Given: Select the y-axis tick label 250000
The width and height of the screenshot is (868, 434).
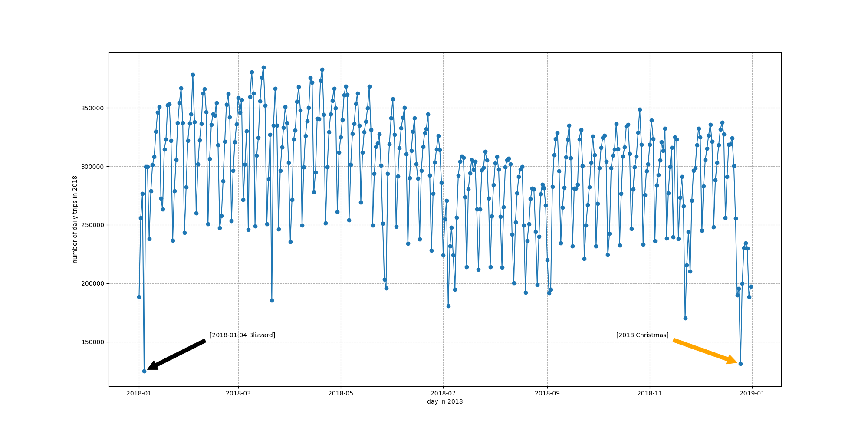Looking at the screenshot, I should click(x=93, y=225).
